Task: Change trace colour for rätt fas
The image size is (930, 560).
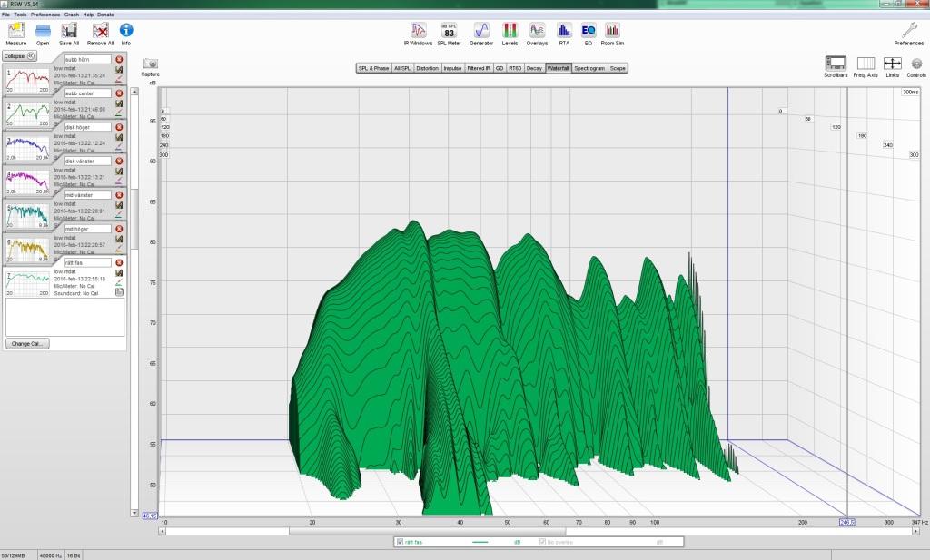Action: point(119,282)
